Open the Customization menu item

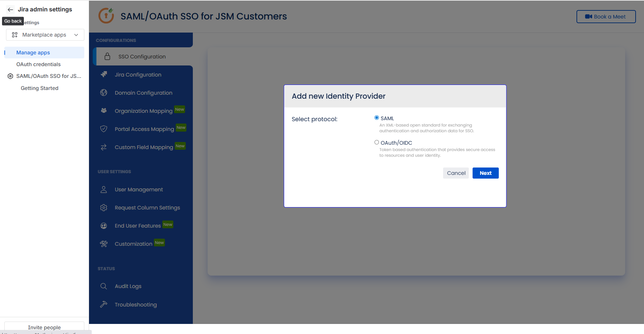tap(133, 244)
